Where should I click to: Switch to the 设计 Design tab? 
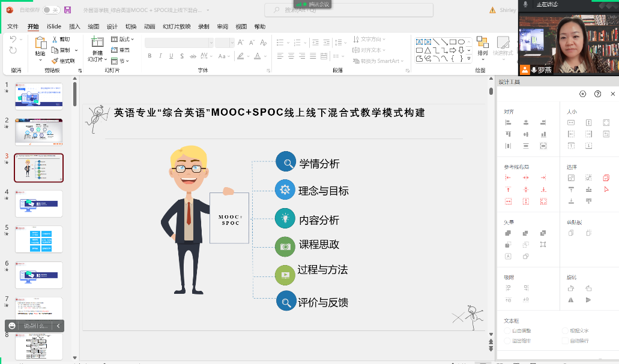pyautogui.click(x=112, y=26)
